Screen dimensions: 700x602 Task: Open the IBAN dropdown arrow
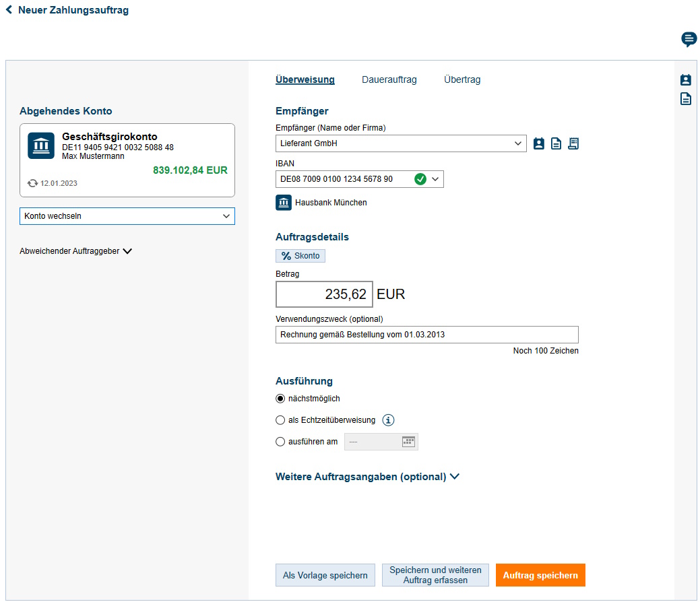pos(435,179)
